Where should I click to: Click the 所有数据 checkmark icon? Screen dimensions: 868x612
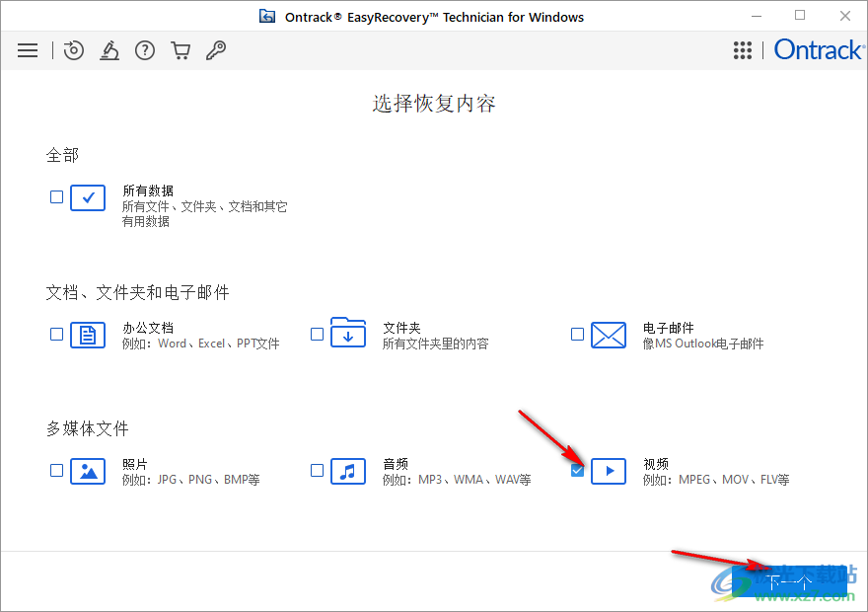click(88, 197)
